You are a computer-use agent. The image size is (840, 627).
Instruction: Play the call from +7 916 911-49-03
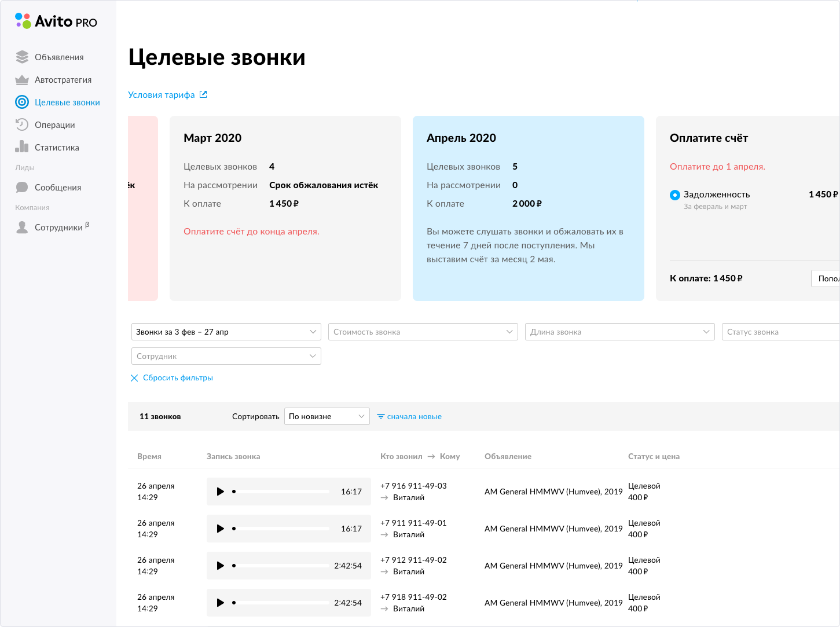pos(220,492)
